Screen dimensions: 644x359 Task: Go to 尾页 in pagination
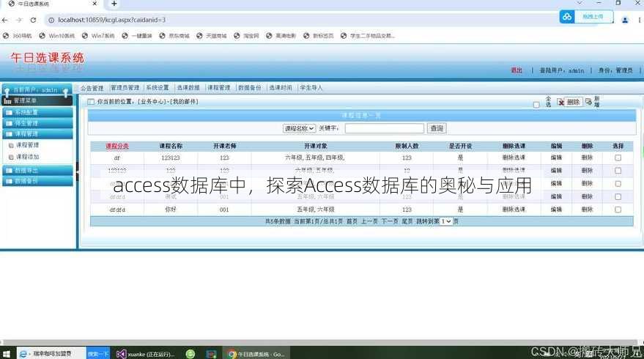(407, 221)
